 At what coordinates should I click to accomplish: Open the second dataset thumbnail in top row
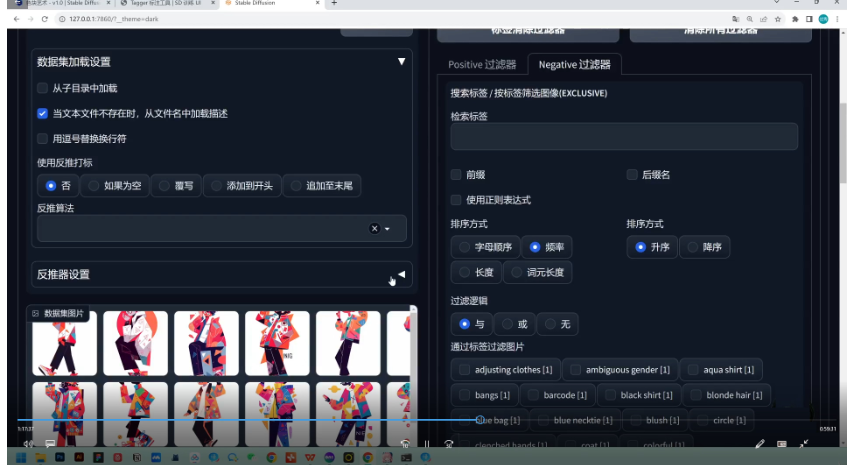[135, 343]
